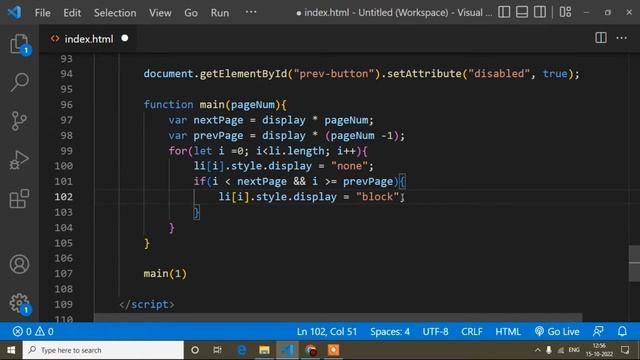Close the unsaved index.html tab dot
640x360 pixels.
pyautogui.click(x=125, y=38)
